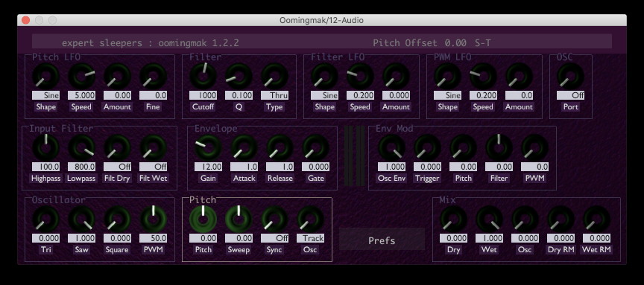Screen dimensions: 644x285
Task: Click the Pitch Sync knob
Action: [274, 219]
